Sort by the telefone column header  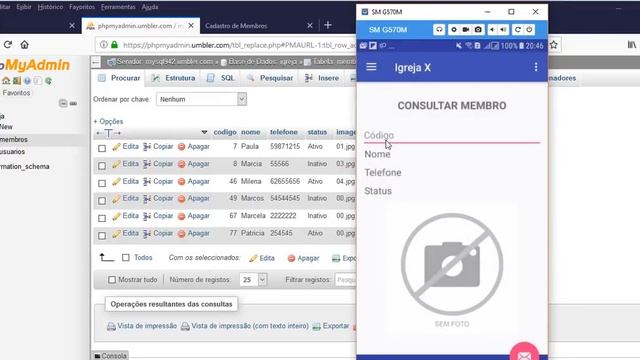coord(284,132)
